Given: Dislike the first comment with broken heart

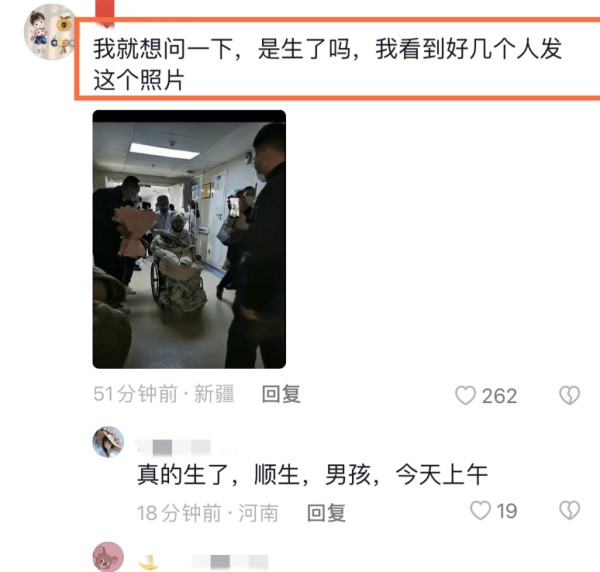Looking at the screenshot, I should pos(569,395).
